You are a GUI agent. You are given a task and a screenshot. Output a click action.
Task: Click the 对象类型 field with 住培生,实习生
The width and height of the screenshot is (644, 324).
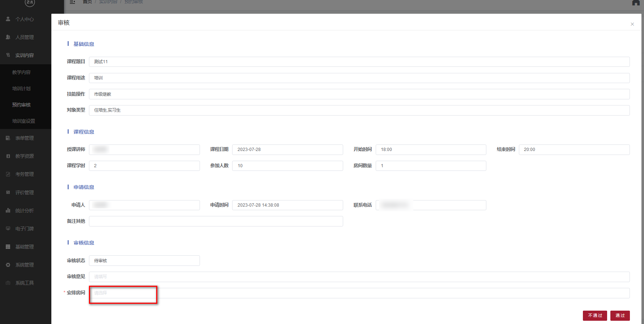(359, 110)
